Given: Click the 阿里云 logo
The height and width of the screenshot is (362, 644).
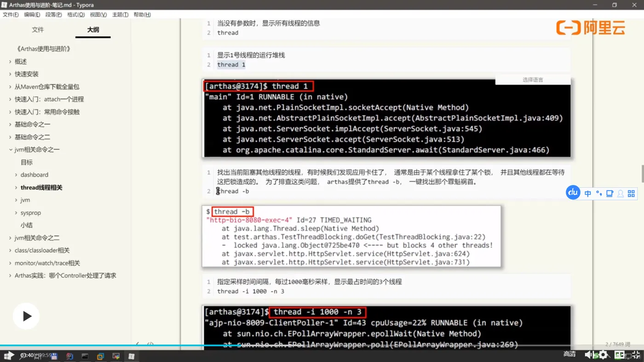Looking at the screenshot, I should point(590,28).
